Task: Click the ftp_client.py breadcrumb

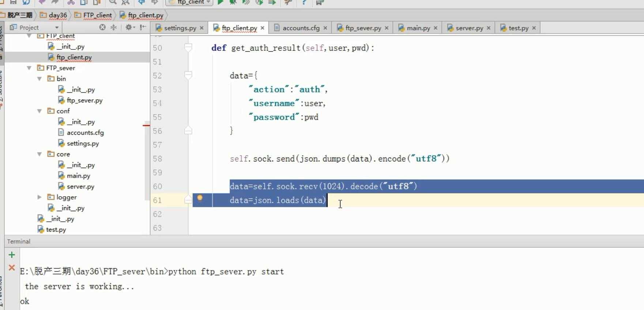Action: point(145,15)
